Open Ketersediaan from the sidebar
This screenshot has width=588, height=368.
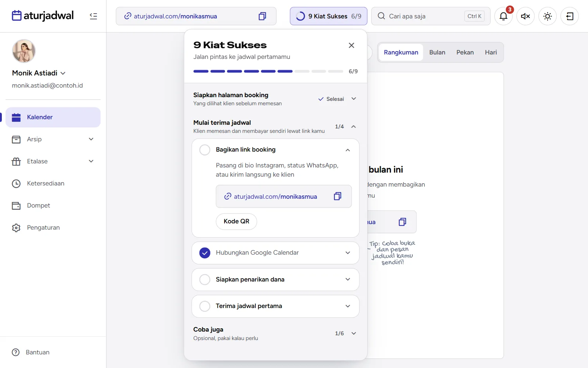point(53,183)
